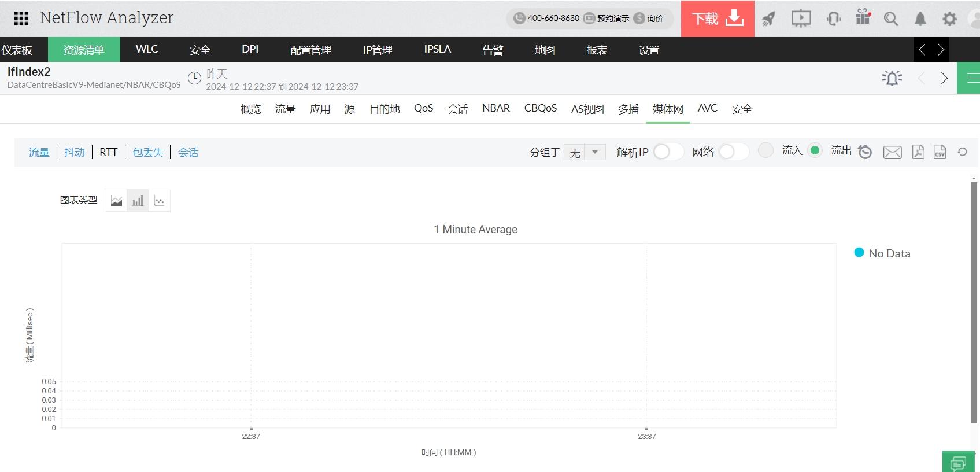Switch to the CBQoS tab

click(x=540, y=109)
